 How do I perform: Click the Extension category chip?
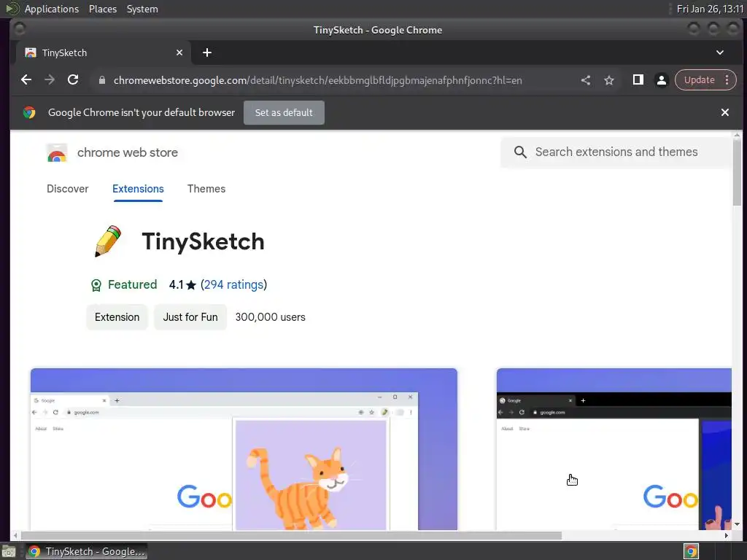click(x=117, y=318)
